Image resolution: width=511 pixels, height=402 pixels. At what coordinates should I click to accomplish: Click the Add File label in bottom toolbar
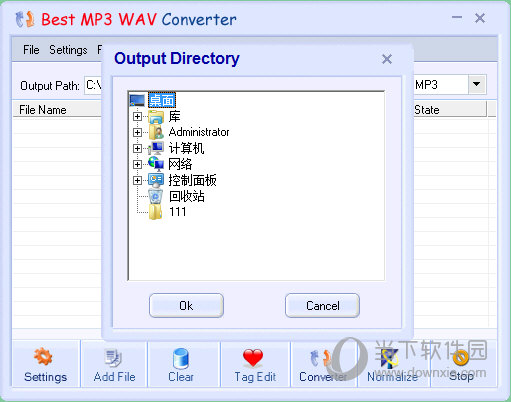coord(114,377)
